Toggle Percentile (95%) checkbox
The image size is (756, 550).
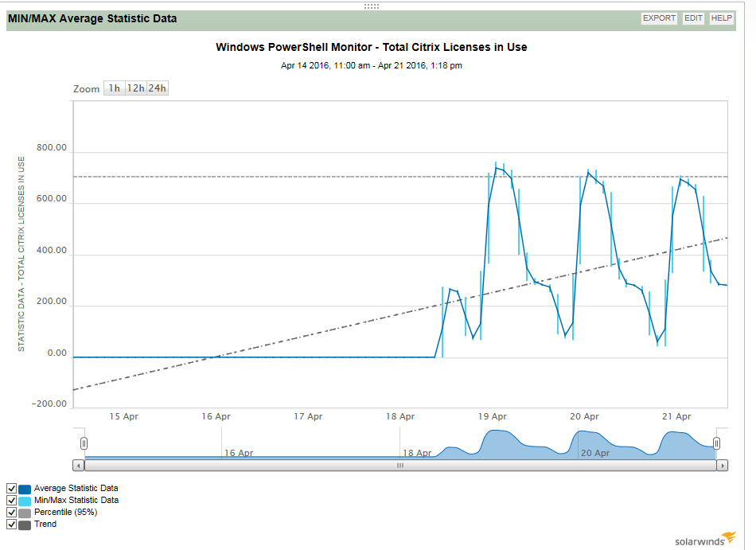12,513
